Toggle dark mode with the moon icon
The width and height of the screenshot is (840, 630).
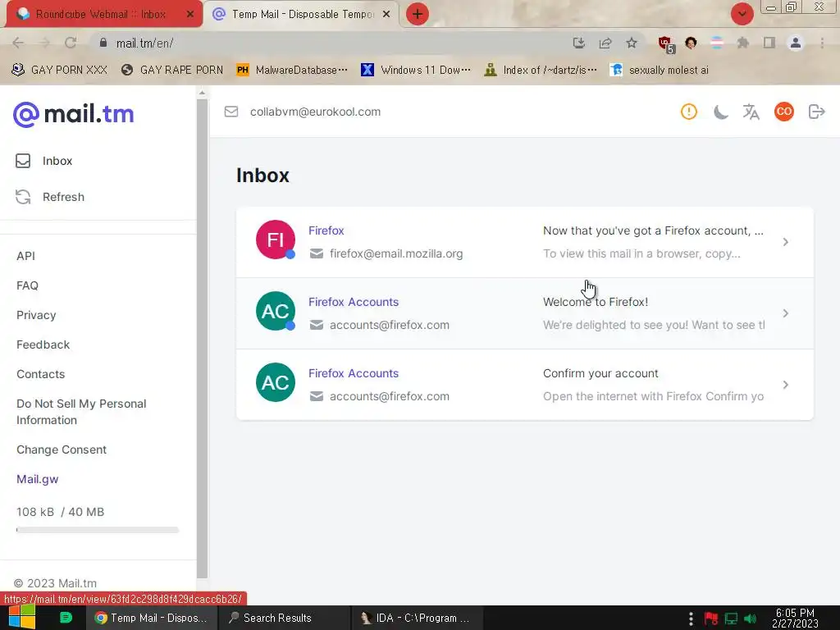(720, 112)
